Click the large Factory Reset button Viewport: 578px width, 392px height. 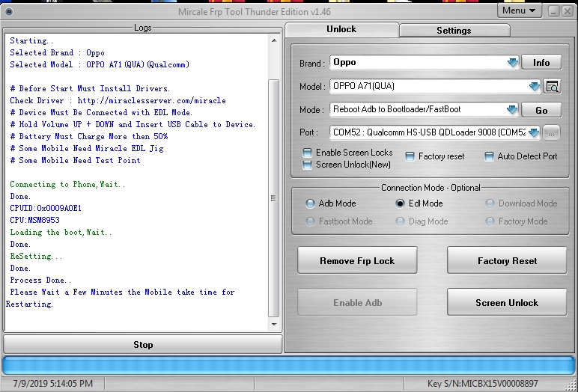pyautogui.click(x=507, y=260)
